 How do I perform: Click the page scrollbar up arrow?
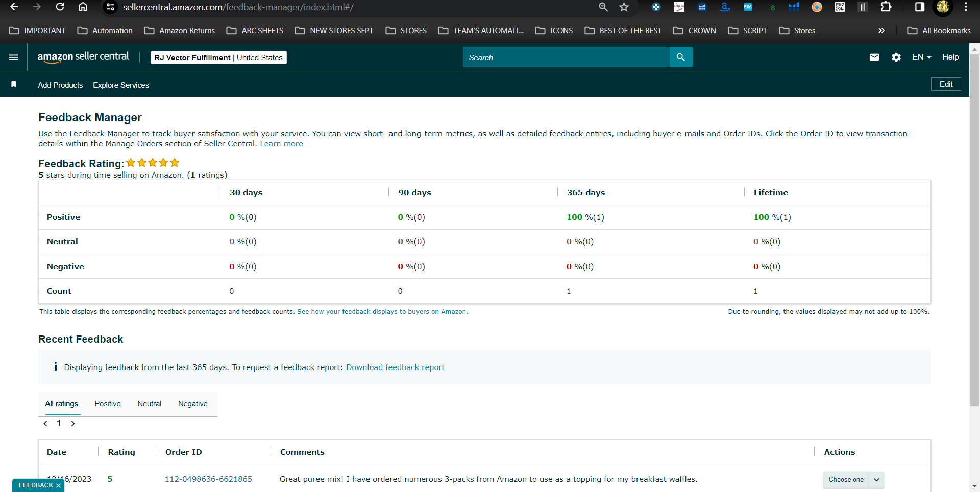pyautogui.click(x=974, y=50)
